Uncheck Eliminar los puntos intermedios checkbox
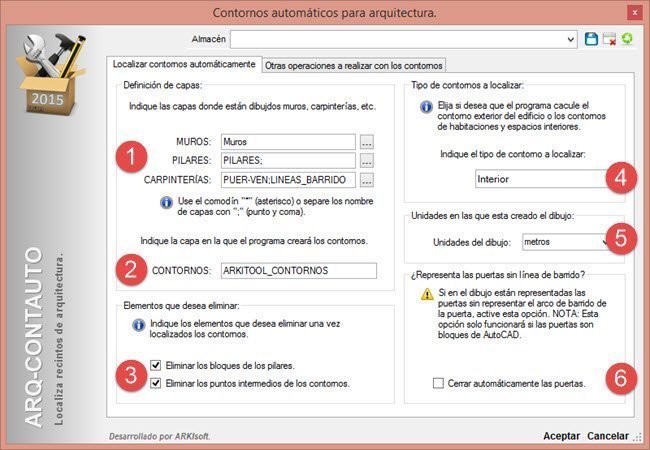The width and height of the screenshot is (650, 450). pos(155,383)
